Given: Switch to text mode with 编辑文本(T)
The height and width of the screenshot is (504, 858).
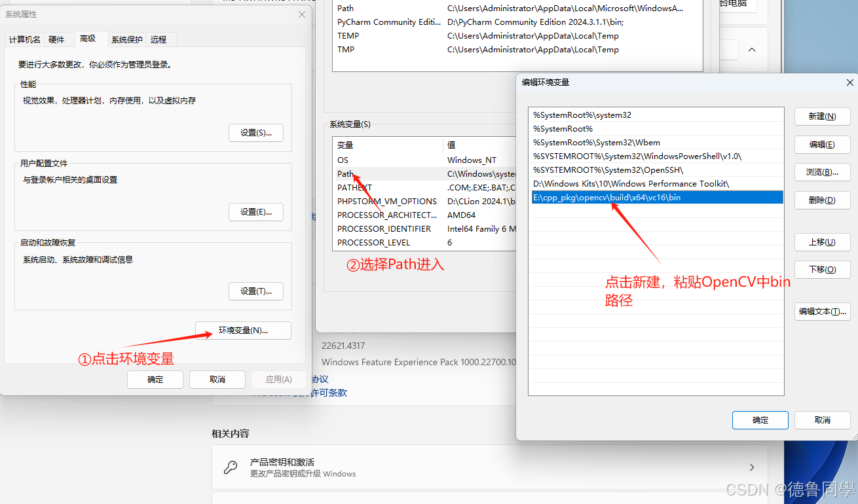Looking at the screenshot, I should click(822, 312).
